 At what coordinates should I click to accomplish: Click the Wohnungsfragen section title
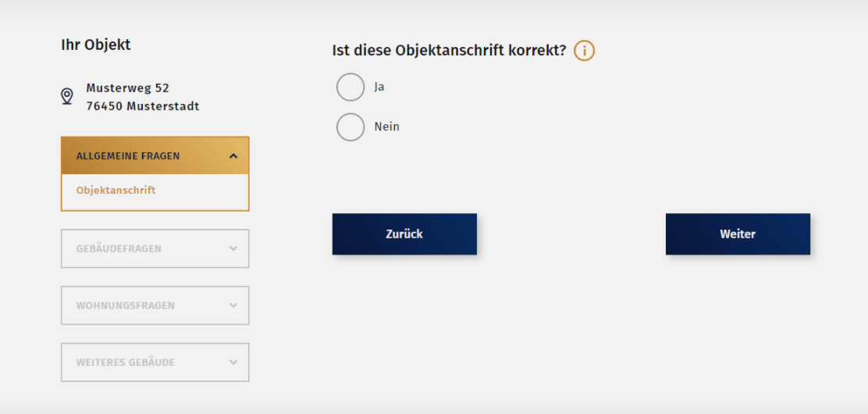pos(125,305)
